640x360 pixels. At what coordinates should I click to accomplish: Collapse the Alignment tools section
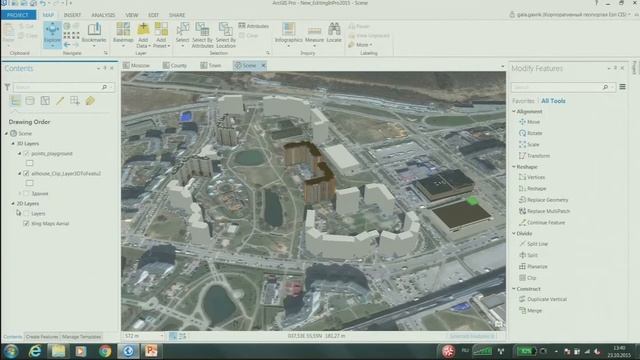point(514,111)
